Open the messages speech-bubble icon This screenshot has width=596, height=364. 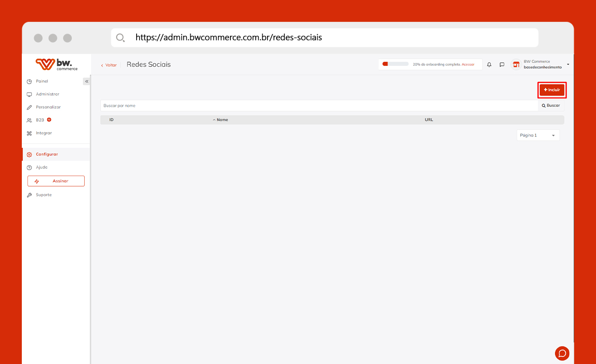click(x=502, y=65)
